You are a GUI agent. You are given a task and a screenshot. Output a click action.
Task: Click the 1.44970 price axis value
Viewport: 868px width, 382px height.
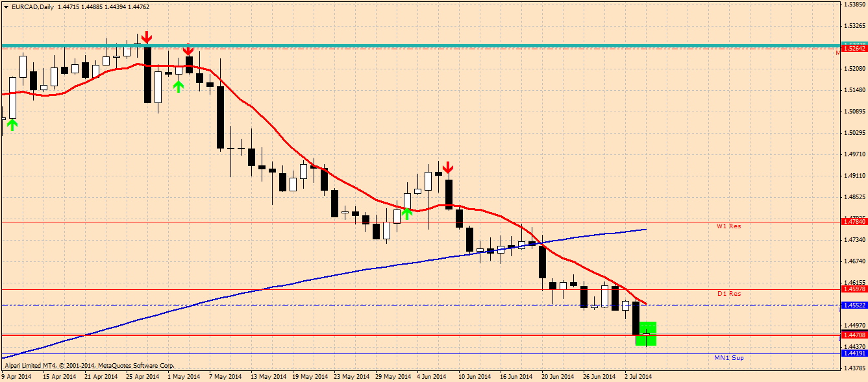pyautogui.click(x=854, y=326)
